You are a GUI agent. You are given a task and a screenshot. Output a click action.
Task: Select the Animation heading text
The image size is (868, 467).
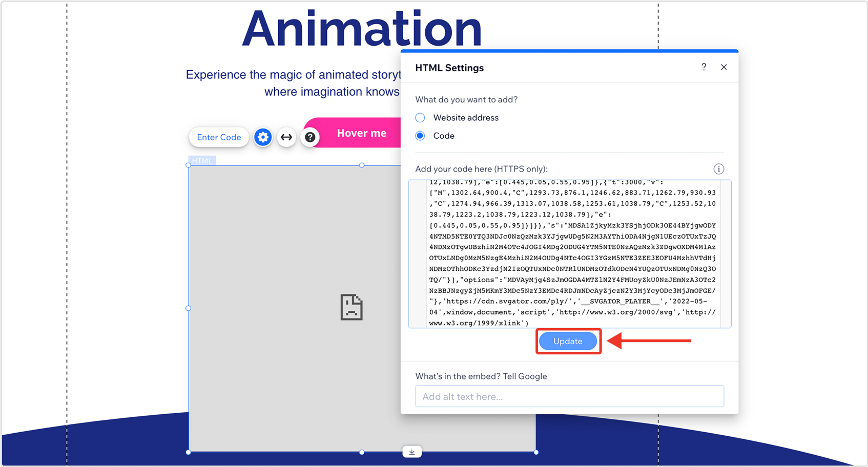tap(362, 28)
